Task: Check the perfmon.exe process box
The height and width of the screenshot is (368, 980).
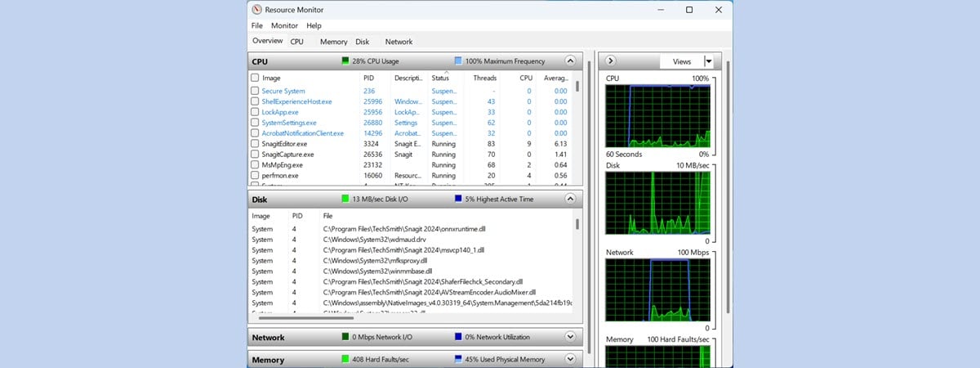Action: click(255, 176)
